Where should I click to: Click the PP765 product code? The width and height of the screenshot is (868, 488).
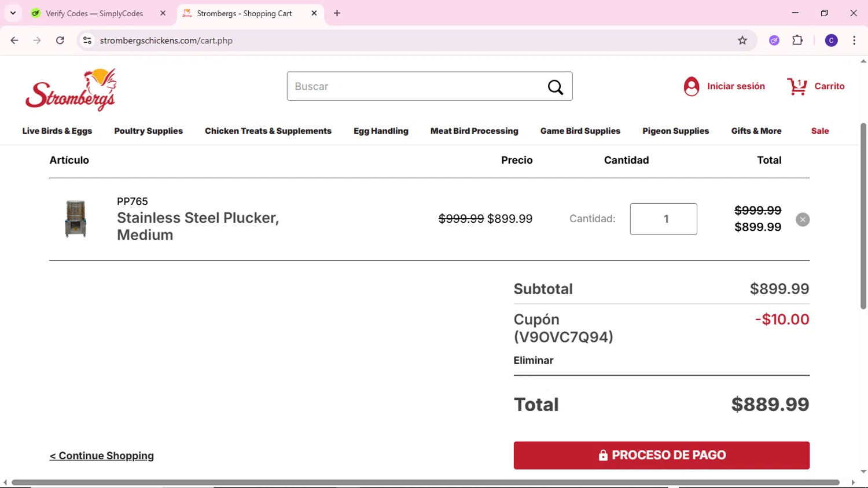(x=133, y=201)
